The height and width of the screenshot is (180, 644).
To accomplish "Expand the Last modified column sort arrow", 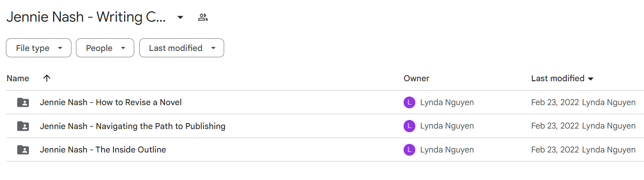I will click(590, 79).
